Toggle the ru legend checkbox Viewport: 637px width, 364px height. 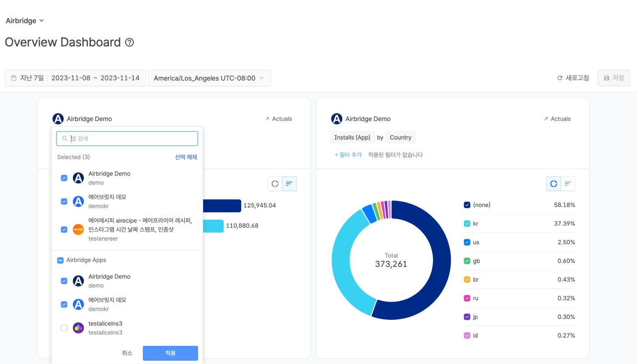pyautogui.click(x=467, y=298)
